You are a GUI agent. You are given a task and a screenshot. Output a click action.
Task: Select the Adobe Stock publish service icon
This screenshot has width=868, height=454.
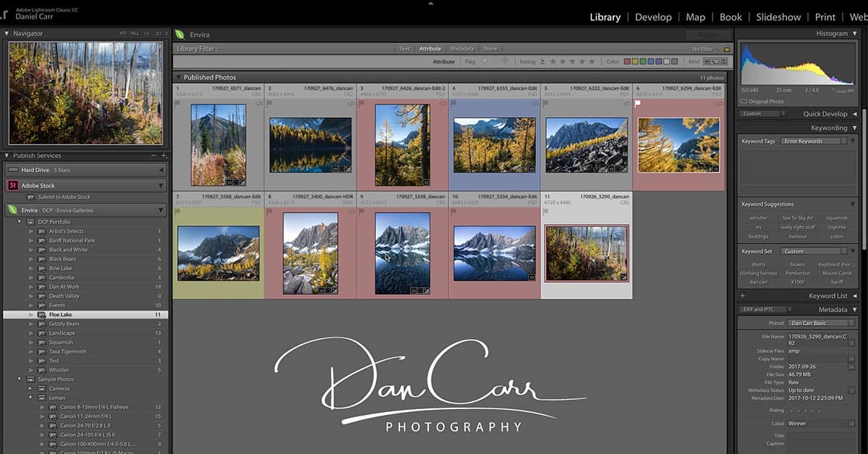point(12,185)
